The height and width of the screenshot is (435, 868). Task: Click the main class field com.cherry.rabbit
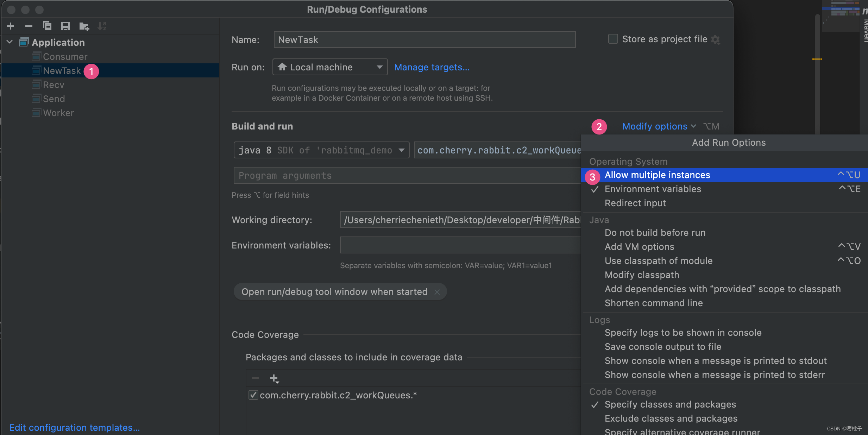click(497, 150)
